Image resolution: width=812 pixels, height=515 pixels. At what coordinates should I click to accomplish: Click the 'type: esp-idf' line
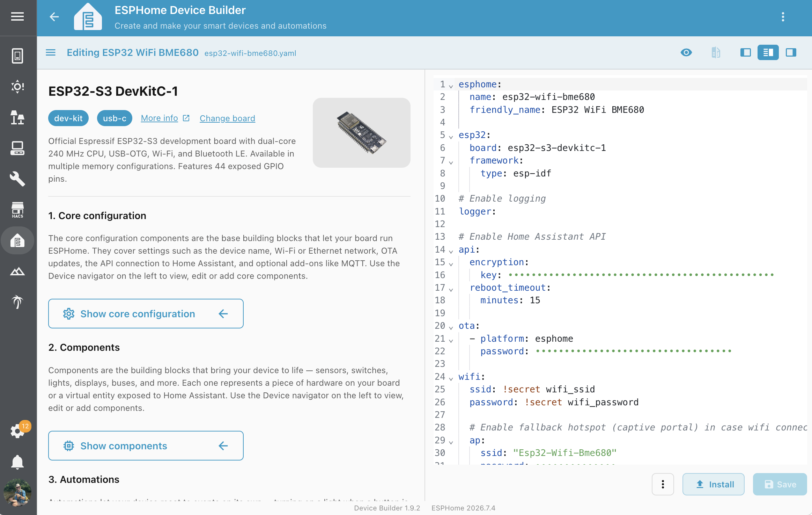(516, 173)
